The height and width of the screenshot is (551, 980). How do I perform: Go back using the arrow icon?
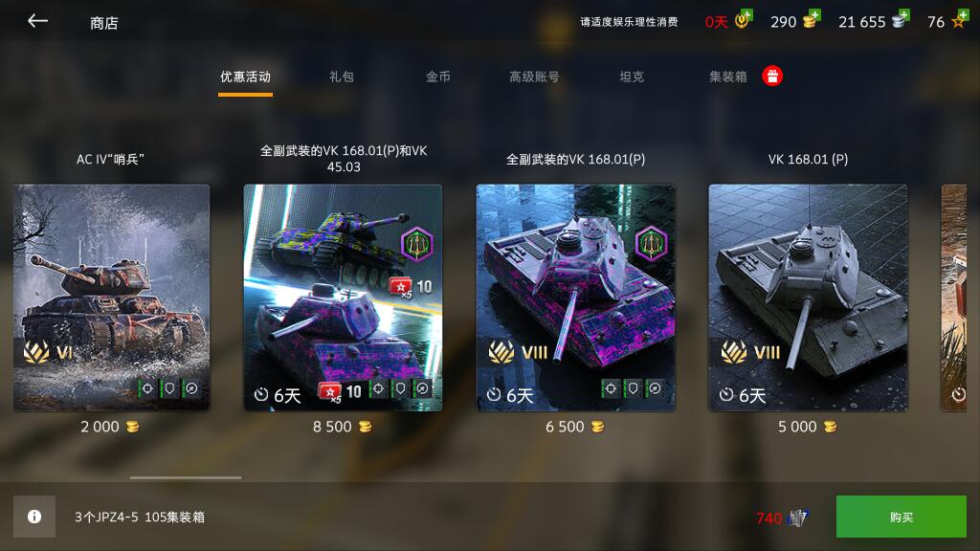tap(37, 21)
